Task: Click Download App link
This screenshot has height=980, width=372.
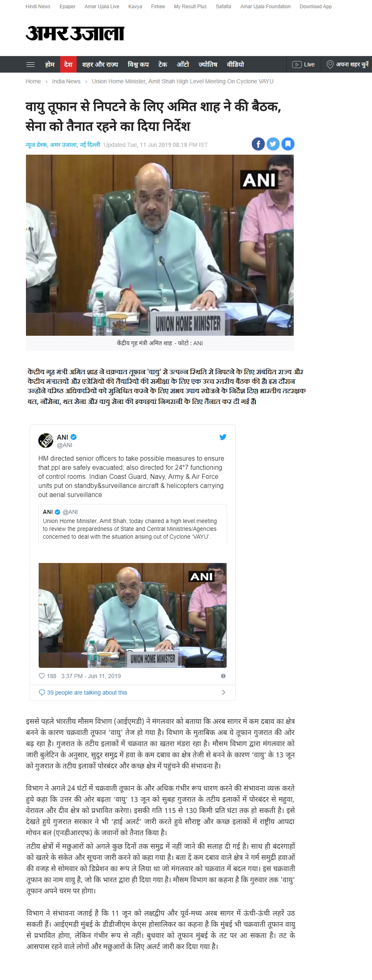Action: [316, 7]
